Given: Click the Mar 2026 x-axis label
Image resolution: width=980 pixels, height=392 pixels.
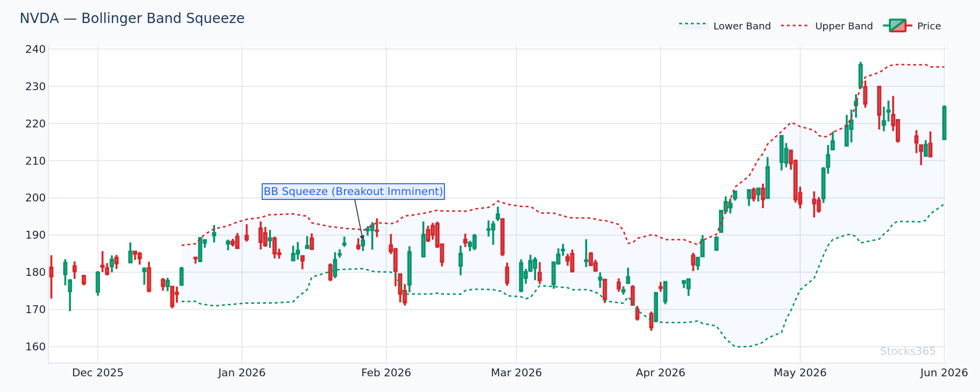Looking at the screenshot, I should point(516,373).
